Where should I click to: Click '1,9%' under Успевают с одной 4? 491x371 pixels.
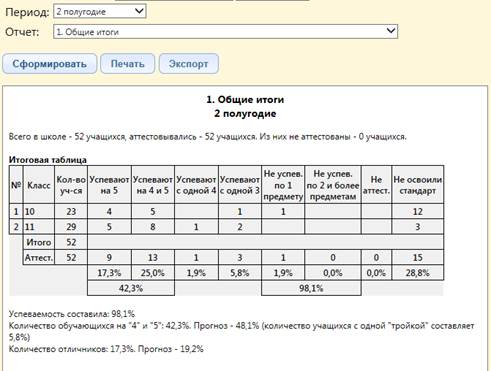coord(196,273)
